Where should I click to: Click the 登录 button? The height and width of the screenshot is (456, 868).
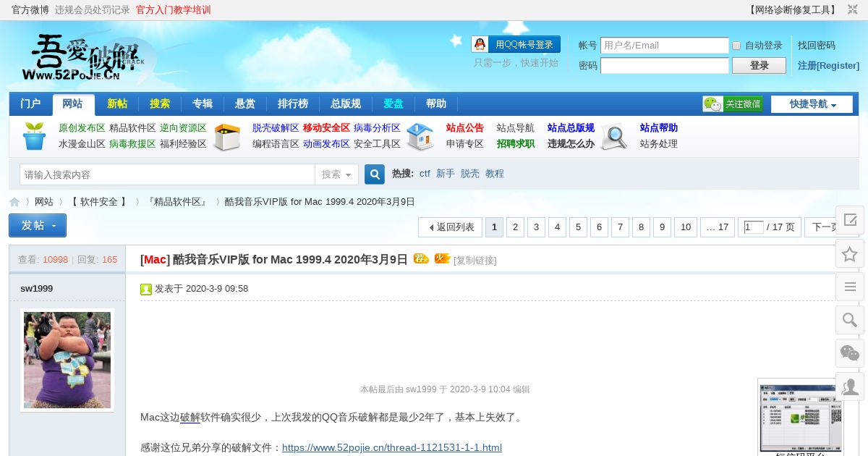(x=759, y=65)
